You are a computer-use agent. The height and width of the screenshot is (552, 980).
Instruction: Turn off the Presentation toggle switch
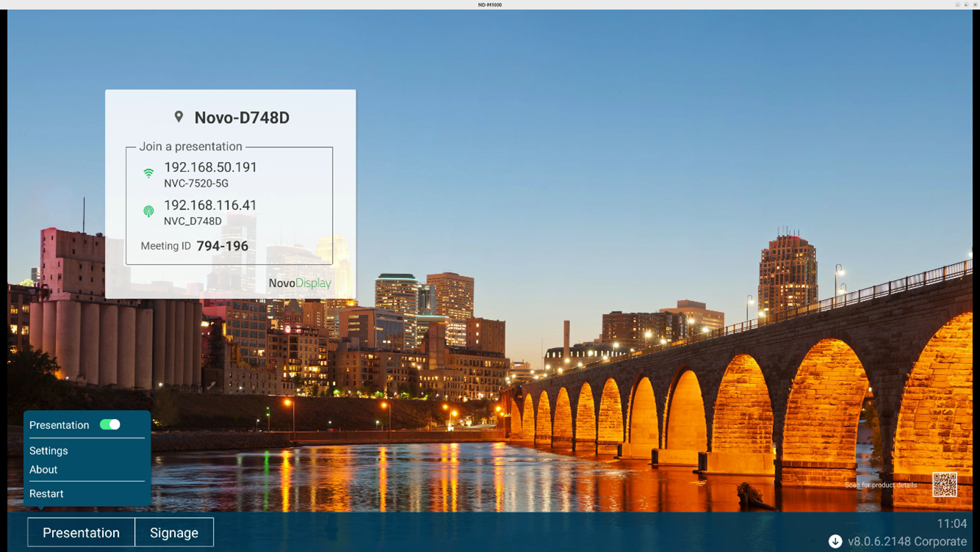(110, 424)
